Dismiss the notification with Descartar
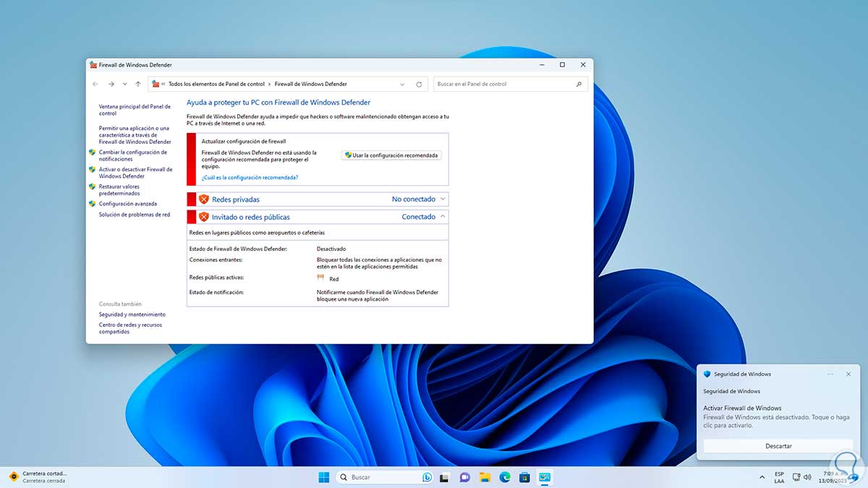This screenshot has width=868, height=488. 778,446
